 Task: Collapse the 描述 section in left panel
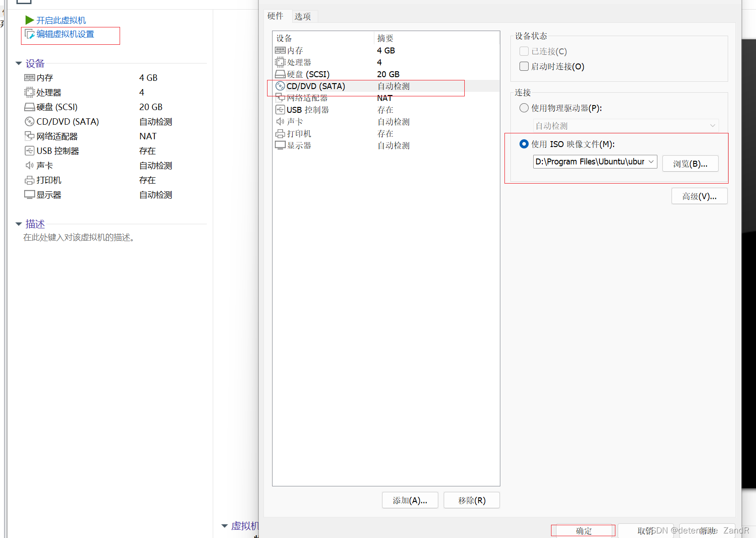pyautogui.click(x=19, y=224)
